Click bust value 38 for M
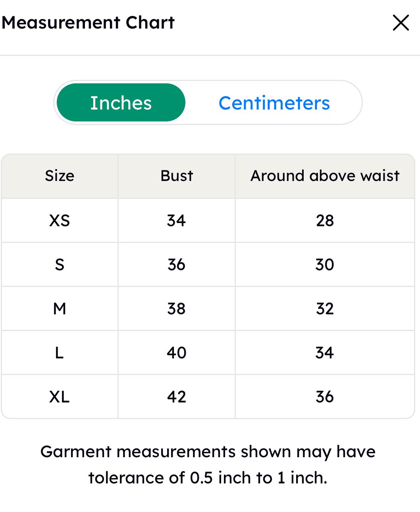This screenshot has width=420, height=512. pos(176,309)
